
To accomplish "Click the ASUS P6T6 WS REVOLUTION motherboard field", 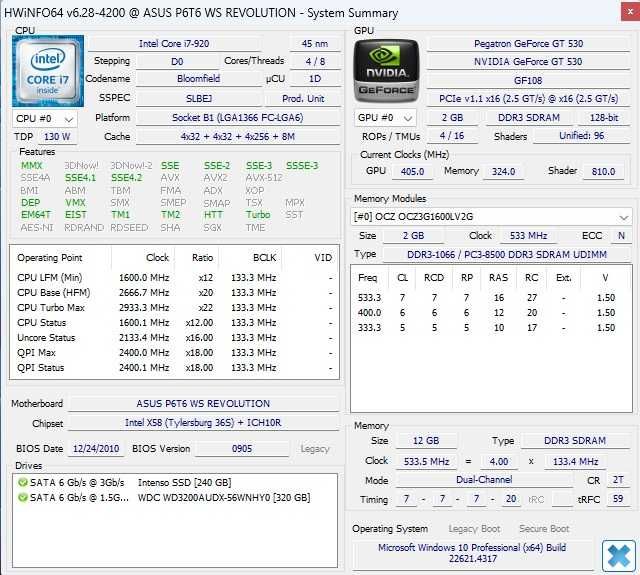I will [x=203, y=404].
